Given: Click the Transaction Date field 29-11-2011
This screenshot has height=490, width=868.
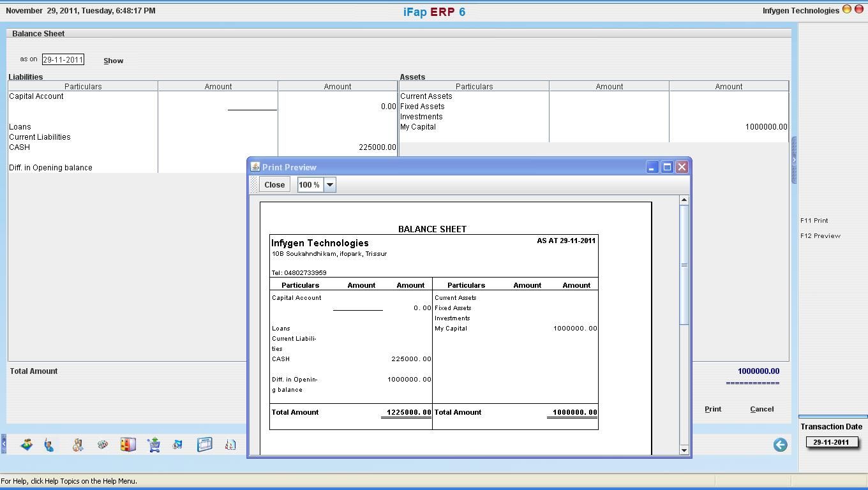Looking at the screenshot, I should click(x=831, y=442).
